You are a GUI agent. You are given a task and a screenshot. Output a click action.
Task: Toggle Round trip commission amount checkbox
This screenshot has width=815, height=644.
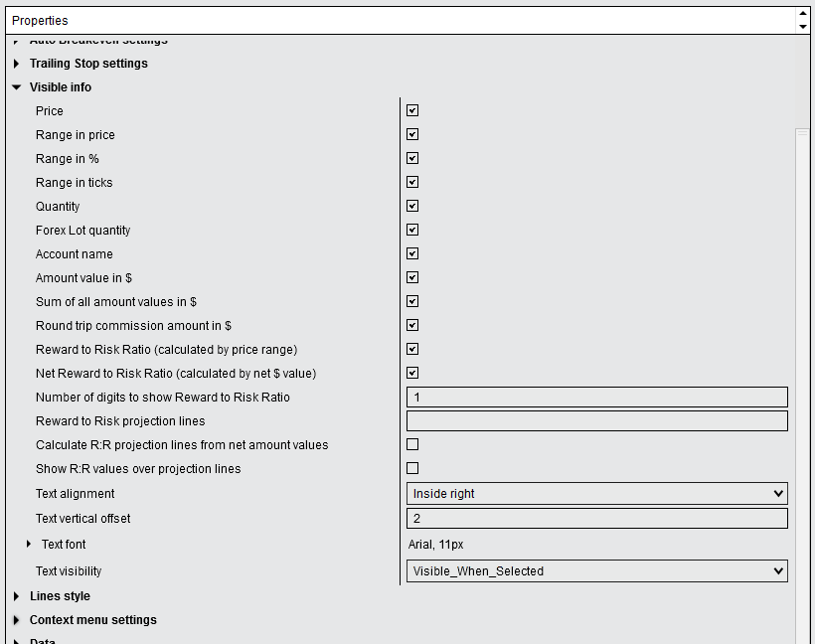coord(412,325)
